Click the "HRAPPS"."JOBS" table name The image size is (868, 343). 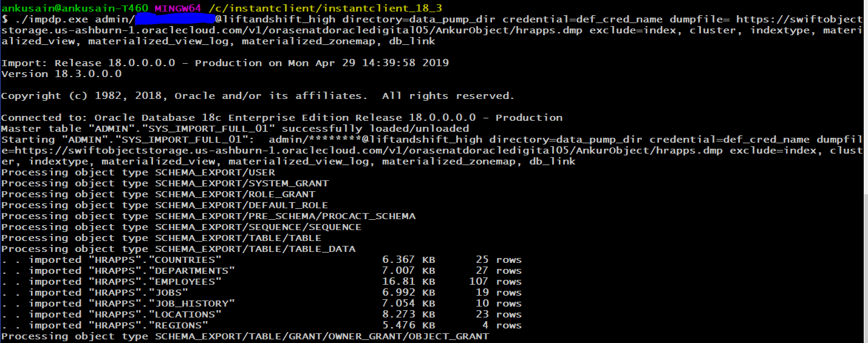(x=138, y=293)
